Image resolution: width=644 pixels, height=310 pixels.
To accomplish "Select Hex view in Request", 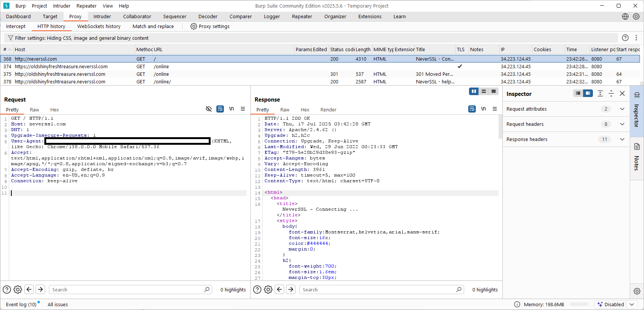I will (55, 110).
